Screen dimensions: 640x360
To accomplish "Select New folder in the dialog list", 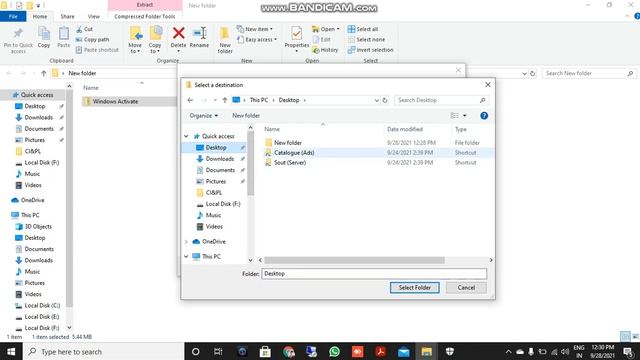I will [288, 143].
